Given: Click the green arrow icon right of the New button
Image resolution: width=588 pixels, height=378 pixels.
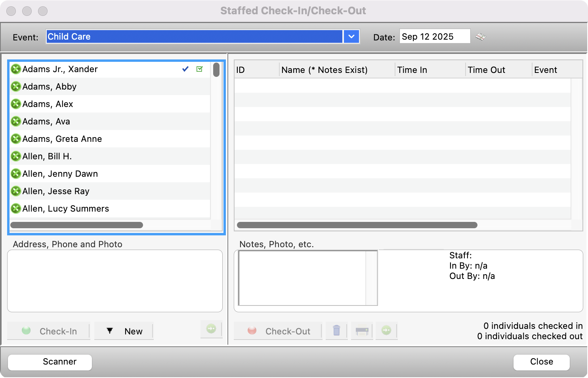Looking at the screenshot, I should click(x=211, y=329).
